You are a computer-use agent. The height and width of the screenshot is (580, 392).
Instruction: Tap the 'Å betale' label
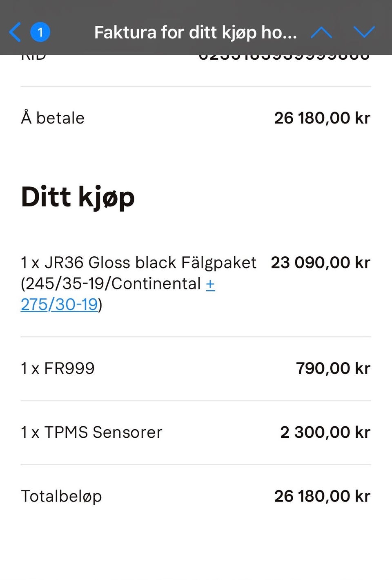53,118
